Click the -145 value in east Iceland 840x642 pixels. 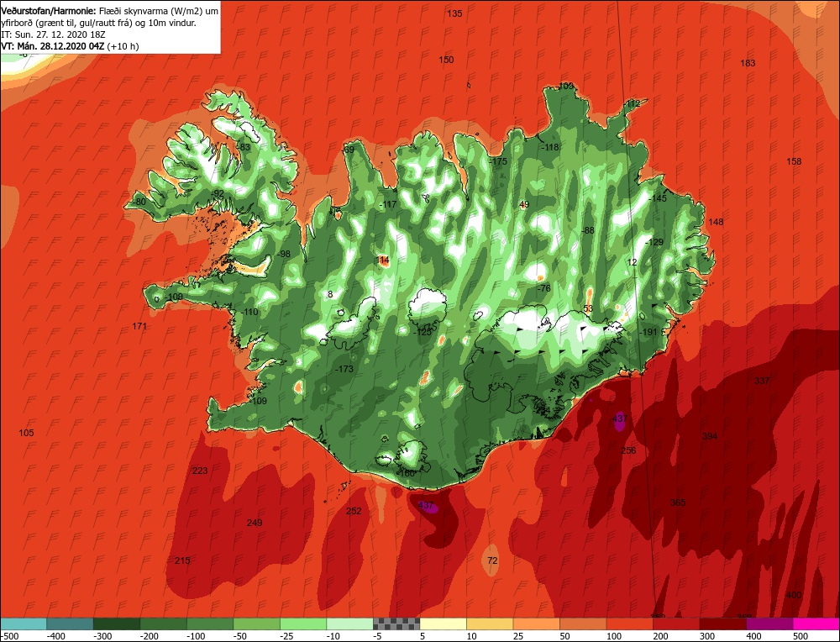tap(658, 199)
